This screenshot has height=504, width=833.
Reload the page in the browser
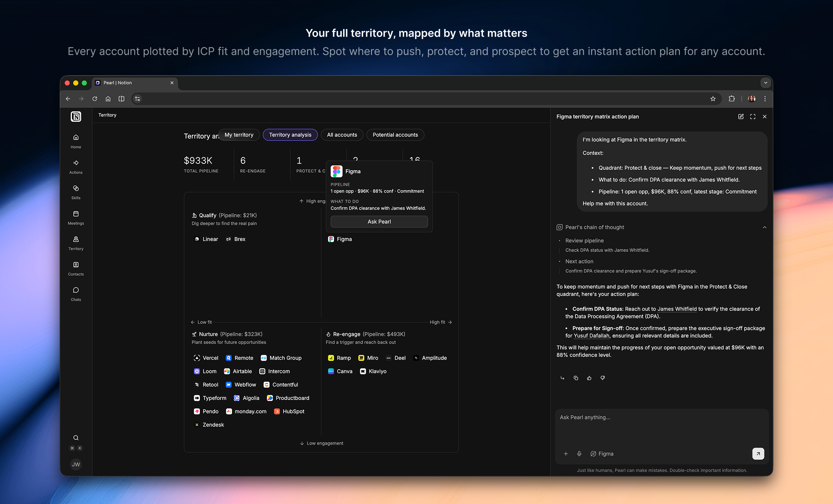[95, 99]
